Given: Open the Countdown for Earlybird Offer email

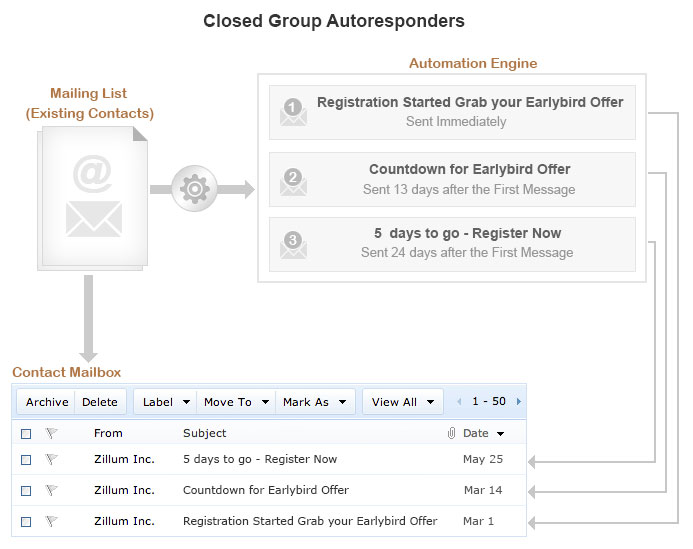Looking at the screenshot, I should [x=265, y=491].
